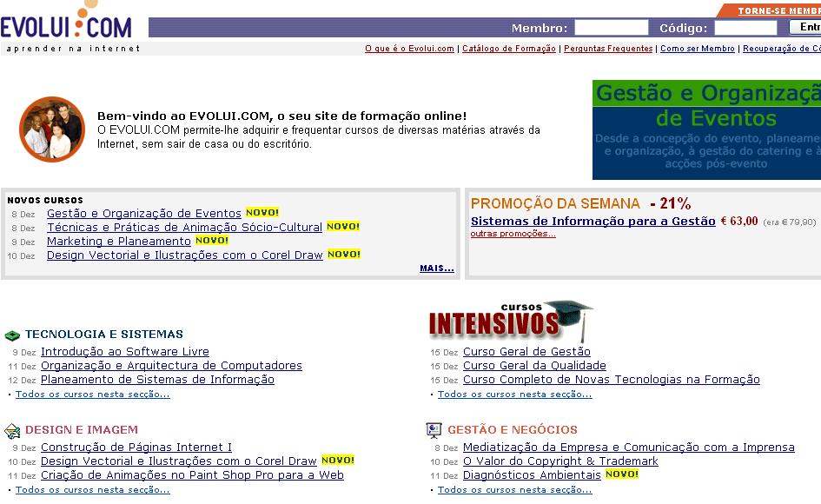Click the Entrar login button
The image size is (821, 504).
(805, 27)
